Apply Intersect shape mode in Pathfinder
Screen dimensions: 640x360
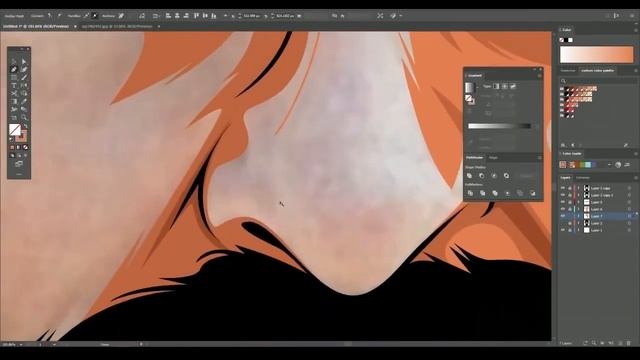coord(494,176)
